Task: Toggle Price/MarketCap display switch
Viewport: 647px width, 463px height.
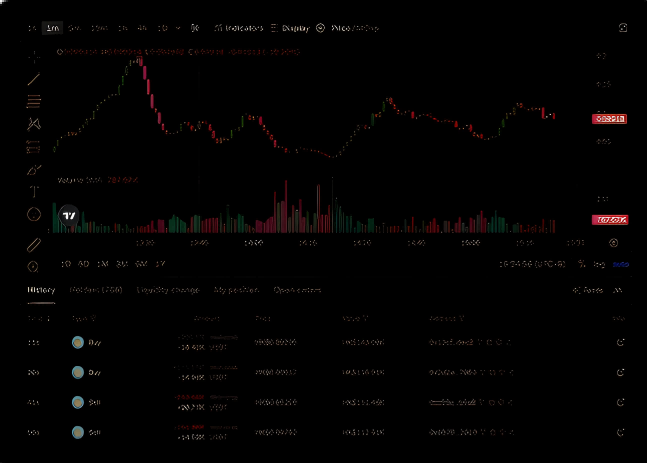Action: [321, 28]
